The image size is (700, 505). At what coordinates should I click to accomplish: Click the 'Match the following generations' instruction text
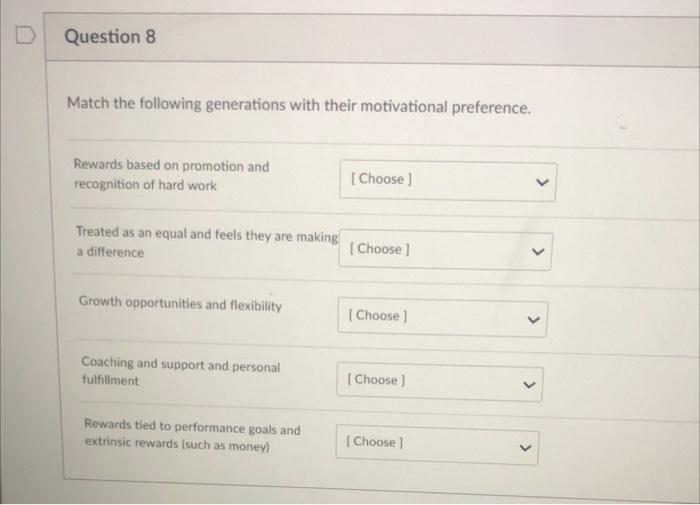298,105
